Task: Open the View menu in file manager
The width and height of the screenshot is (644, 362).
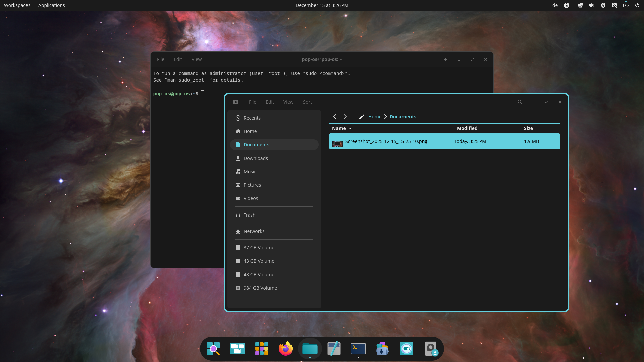Action: [288, 102]
